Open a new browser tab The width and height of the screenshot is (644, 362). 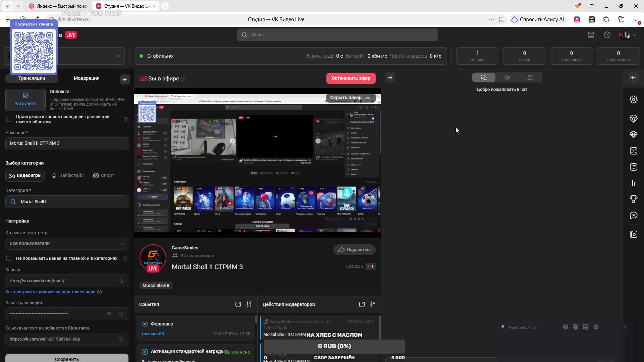click(165, 6)
